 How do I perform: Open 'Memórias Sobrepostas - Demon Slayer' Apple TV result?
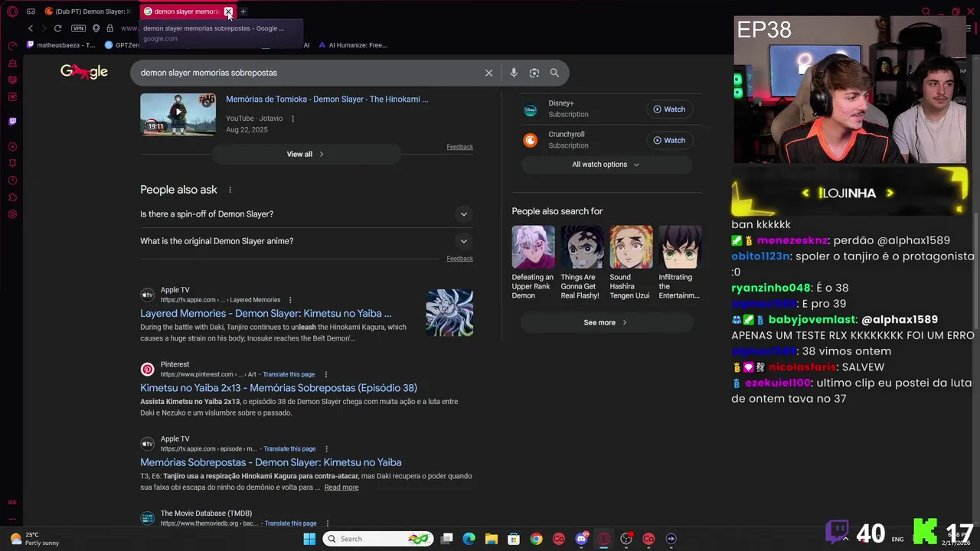click(270, 462)
